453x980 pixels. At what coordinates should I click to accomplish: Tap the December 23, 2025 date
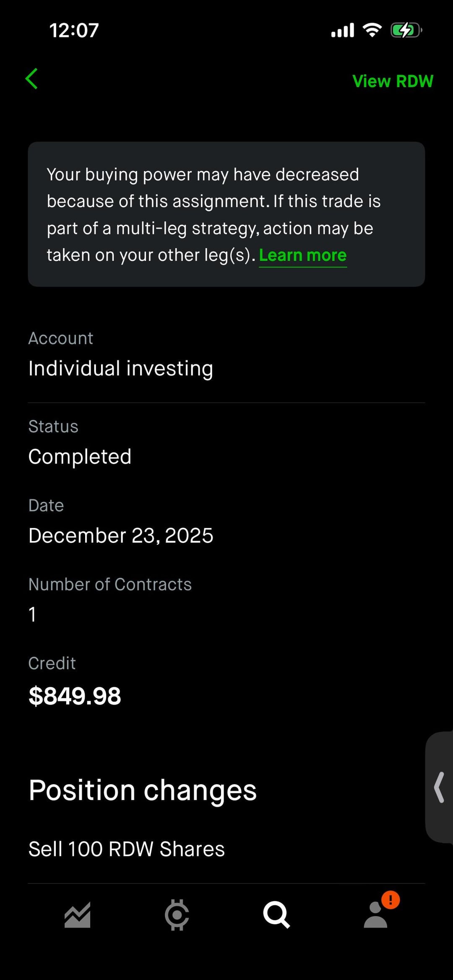[121, 535]
